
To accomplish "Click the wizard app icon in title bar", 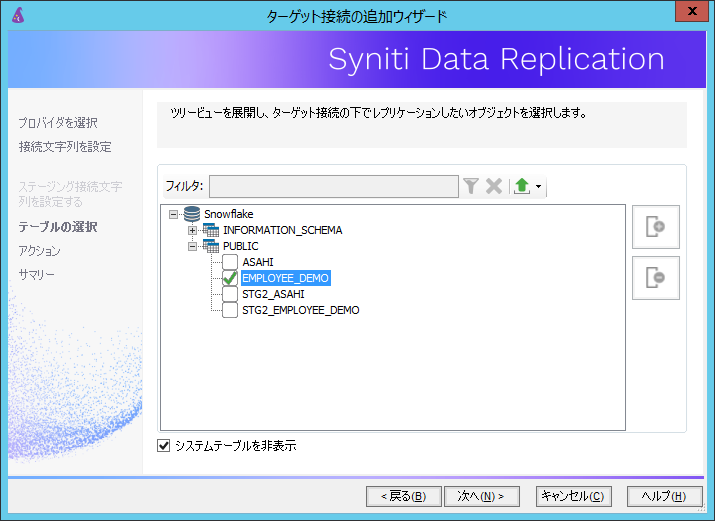I will click(18, 15).
